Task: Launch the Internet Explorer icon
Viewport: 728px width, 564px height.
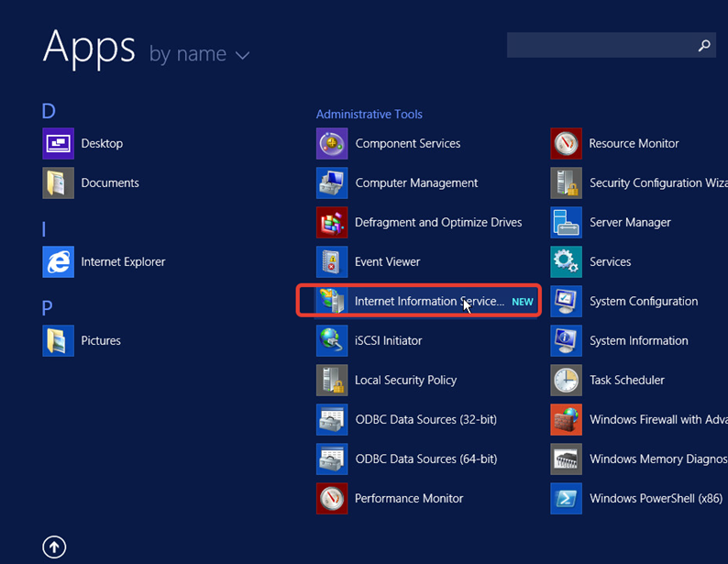Action: (x=58, y=261)
